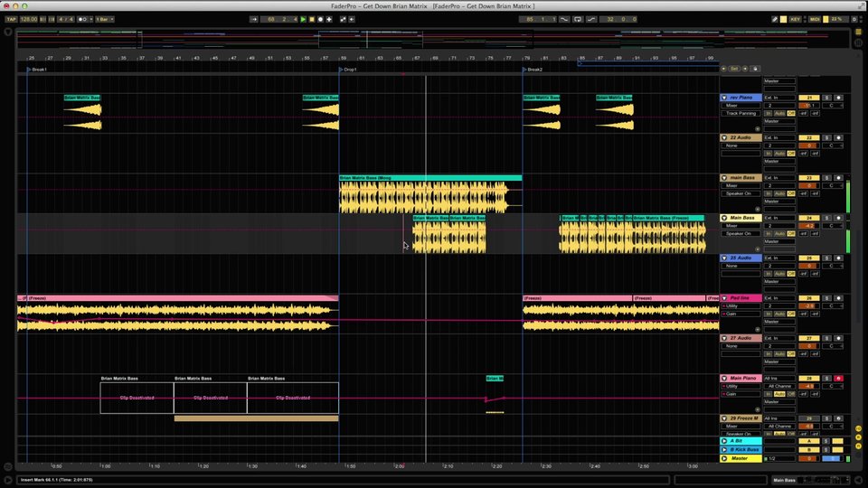Toggle the Punch-Out switch icon

(591, 19)
